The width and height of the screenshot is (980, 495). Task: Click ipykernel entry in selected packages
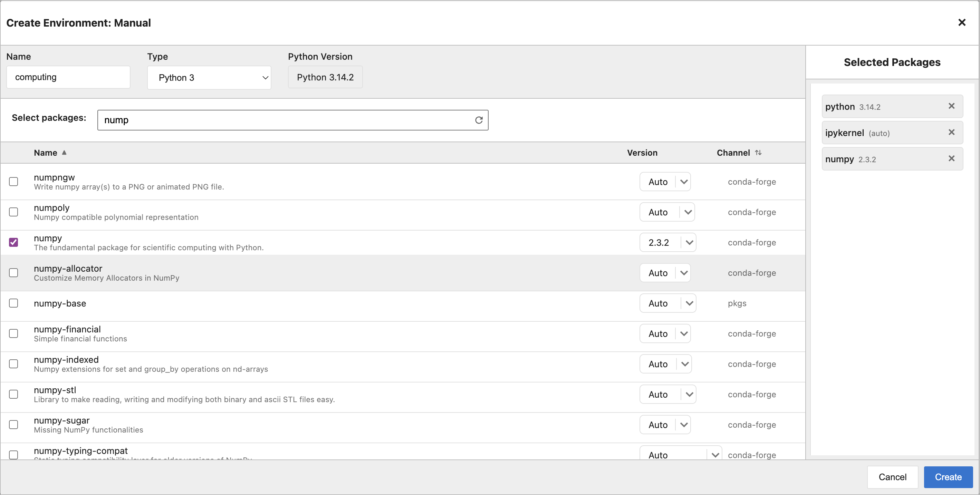pos(892,133)
